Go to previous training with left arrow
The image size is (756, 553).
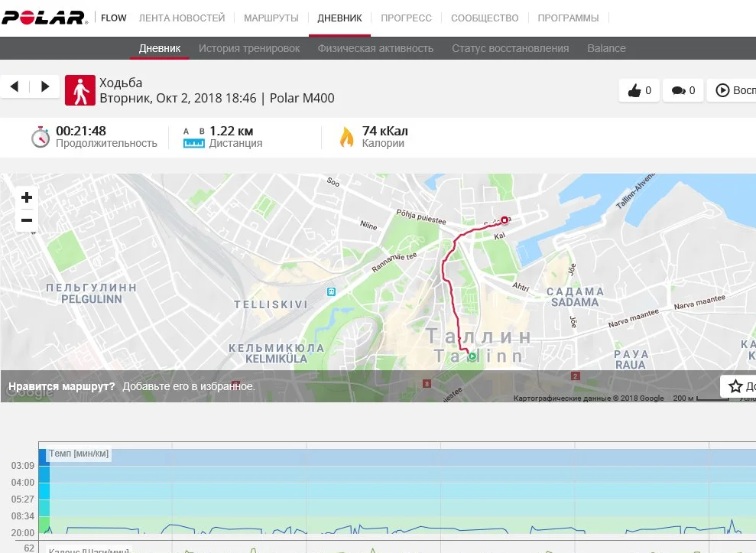click(x=15, y=87)
